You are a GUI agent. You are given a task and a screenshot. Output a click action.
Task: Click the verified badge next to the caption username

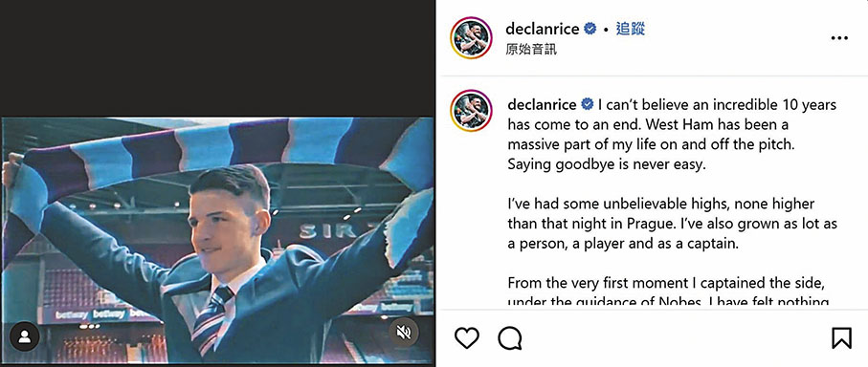[x=588, y=104]
